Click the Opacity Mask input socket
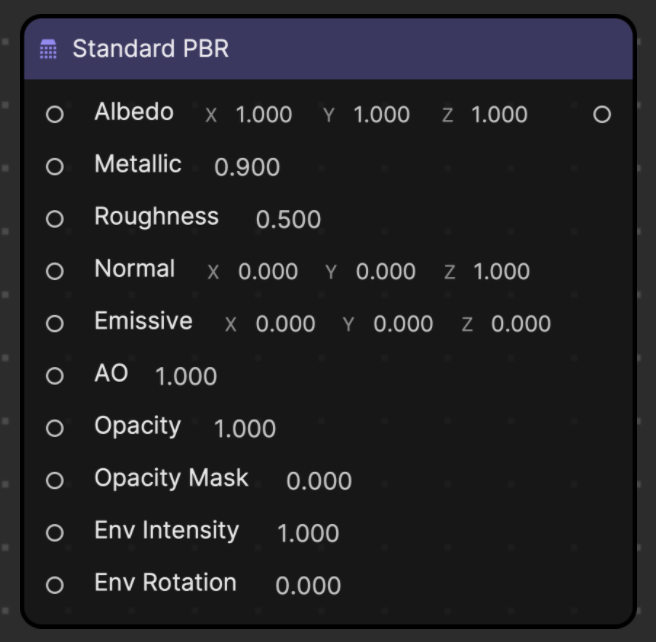The width and height of the screenshot is (656, 642). (x=55, y=480)
